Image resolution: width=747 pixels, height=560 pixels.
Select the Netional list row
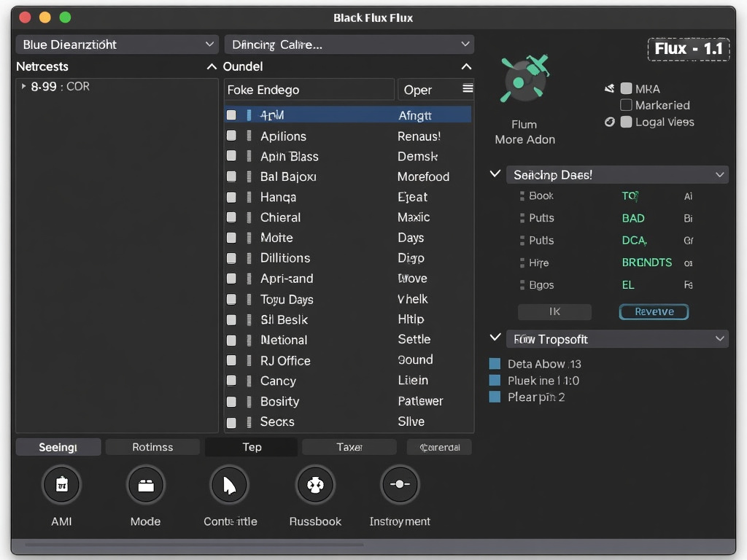tap(348, 340)
